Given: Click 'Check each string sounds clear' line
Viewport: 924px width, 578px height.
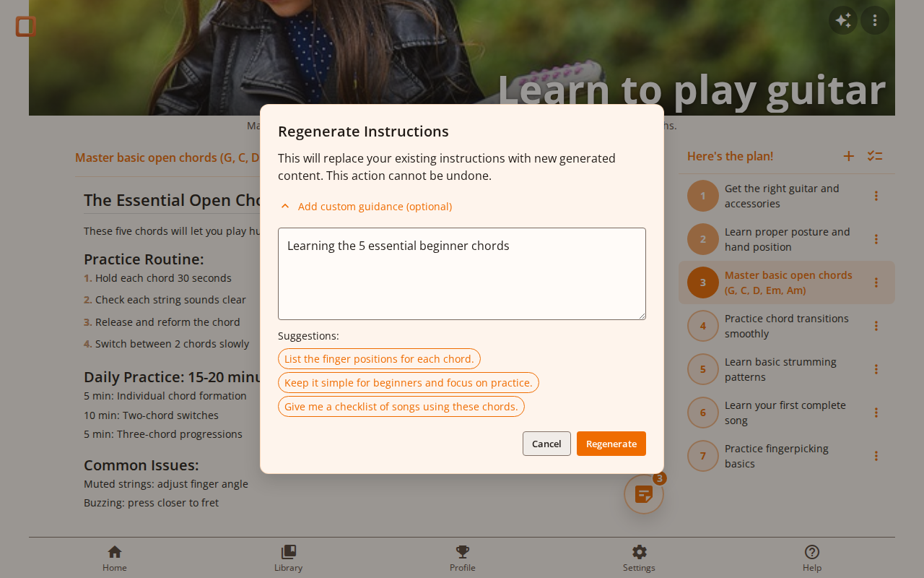Looking at the screenshot, I should pyautogui.click(x=170, y=300).
